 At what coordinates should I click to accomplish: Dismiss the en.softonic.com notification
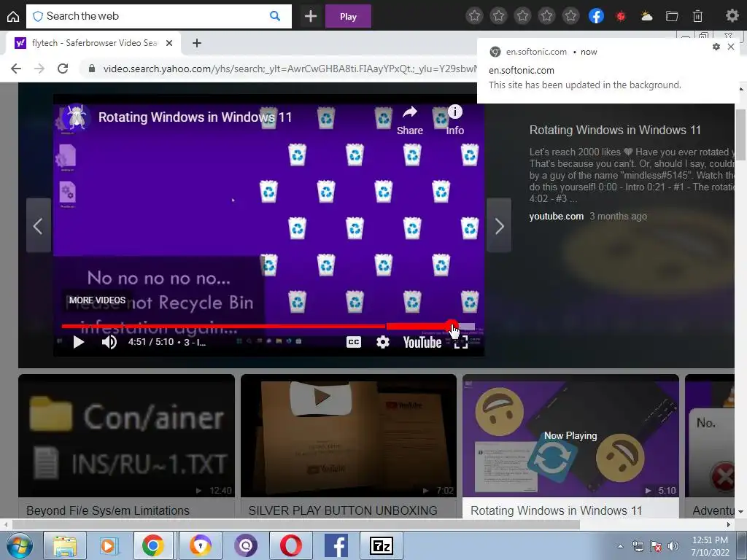click(x=731, y=47)
